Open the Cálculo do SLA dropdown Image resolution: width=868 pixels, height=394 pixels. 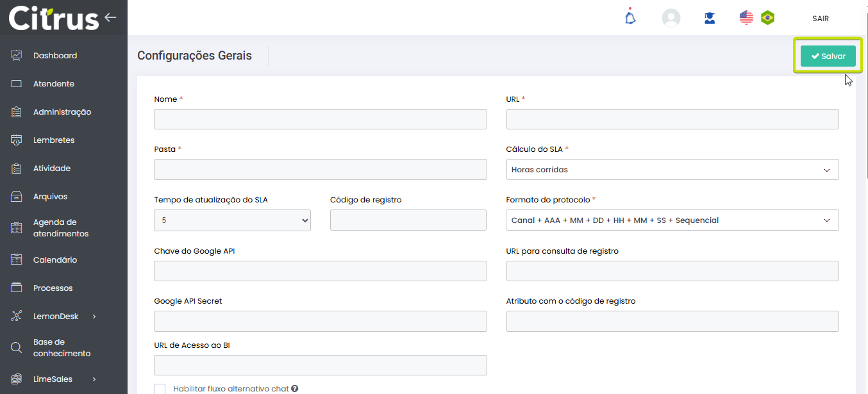(x=672, y=170)
